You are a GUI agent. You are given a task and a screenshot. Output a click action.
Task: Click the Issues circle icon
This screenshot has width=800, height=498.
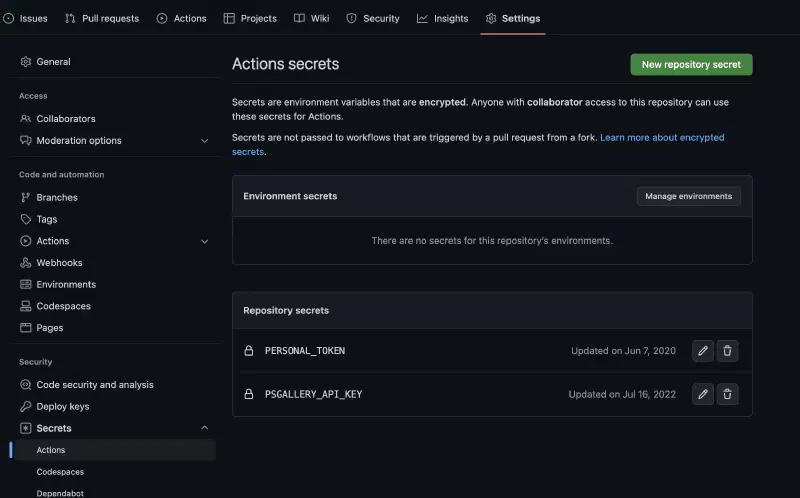9,18
